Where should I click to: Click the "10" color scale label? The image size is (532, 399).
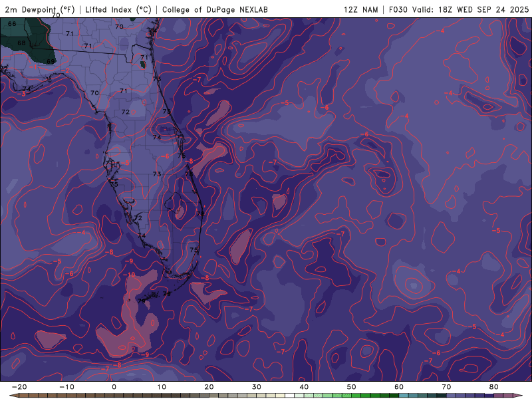pyautogui.click(x=162, y=387)
